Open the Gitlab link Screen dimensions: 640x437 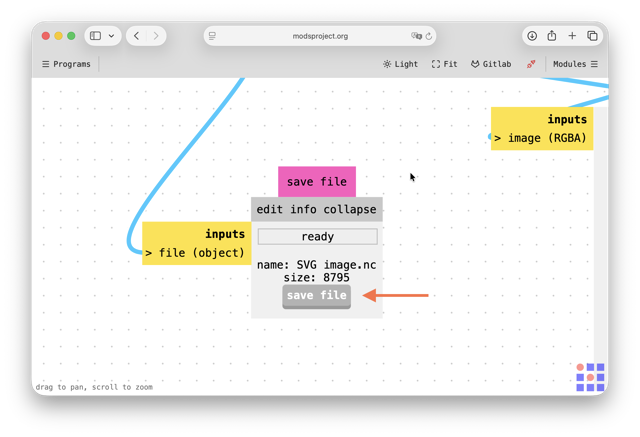click(491, 64)
